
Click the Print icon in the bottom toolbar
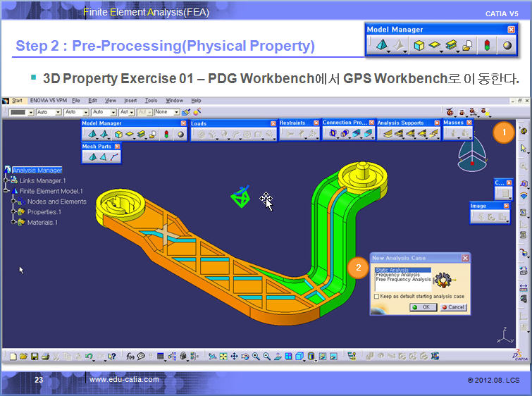click(46, 357)
